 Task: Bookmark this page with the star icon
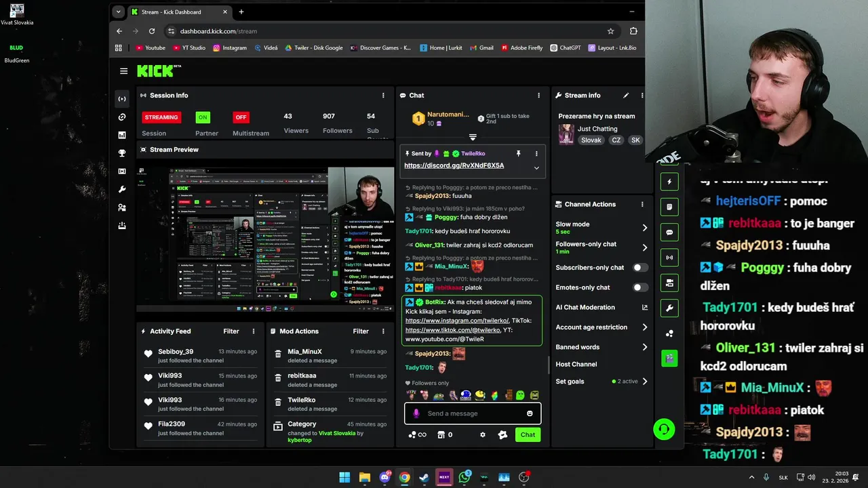coord(610,31)
